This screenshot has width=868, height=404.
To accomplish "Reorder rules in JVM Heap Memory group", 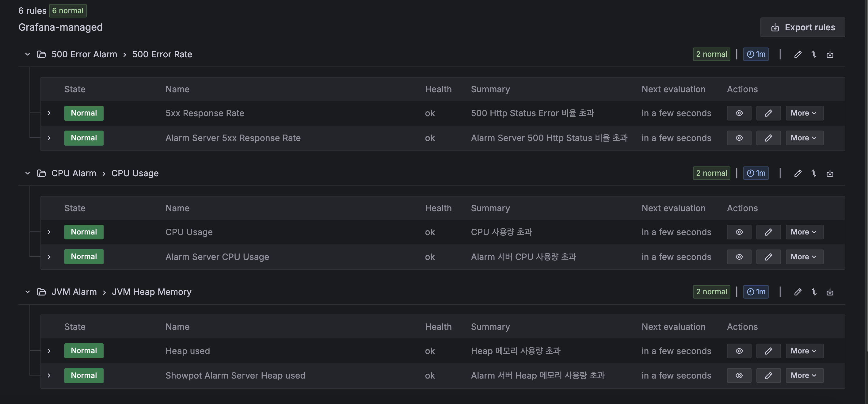I will click(x=814, y=292).
